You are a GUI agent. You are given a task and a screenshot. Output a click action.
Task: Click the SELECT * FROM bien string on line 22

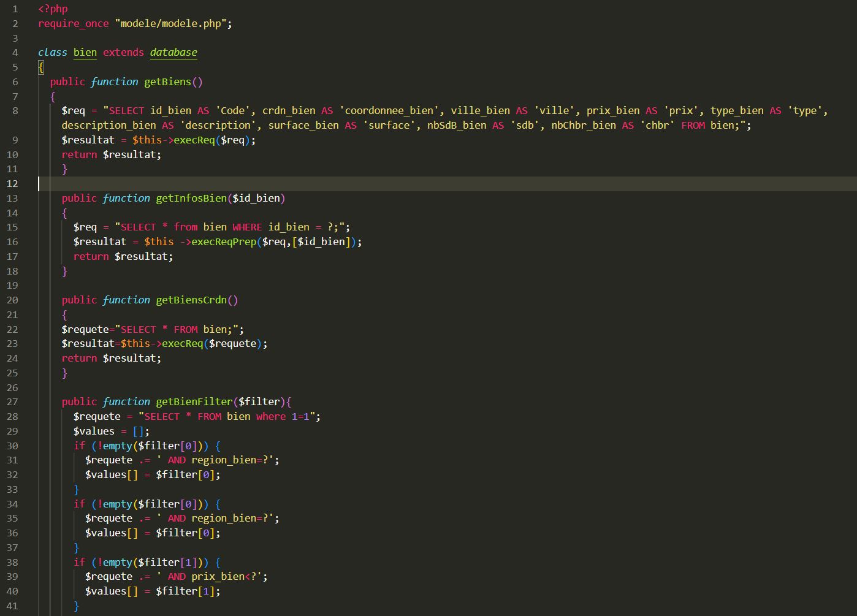pyautogui.click(x=178, y=329)
